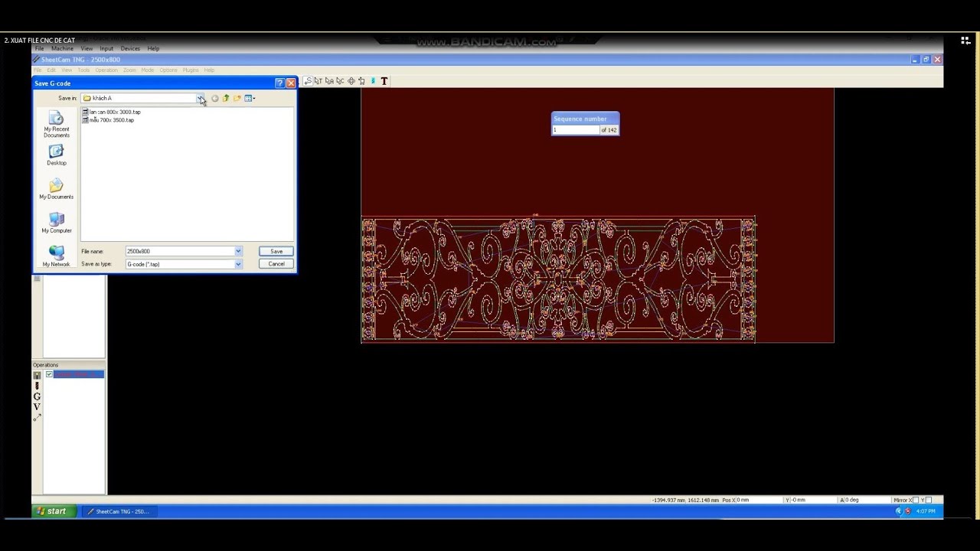Click the Cancel button
The width and height of the screenshot is (980, 551).
(276, 264)
